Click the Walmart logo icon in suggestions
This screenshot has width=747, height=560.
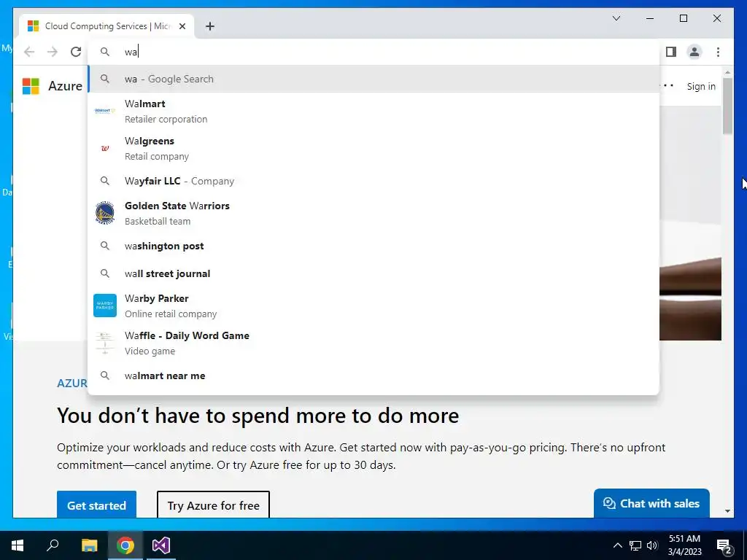point(105,111)
